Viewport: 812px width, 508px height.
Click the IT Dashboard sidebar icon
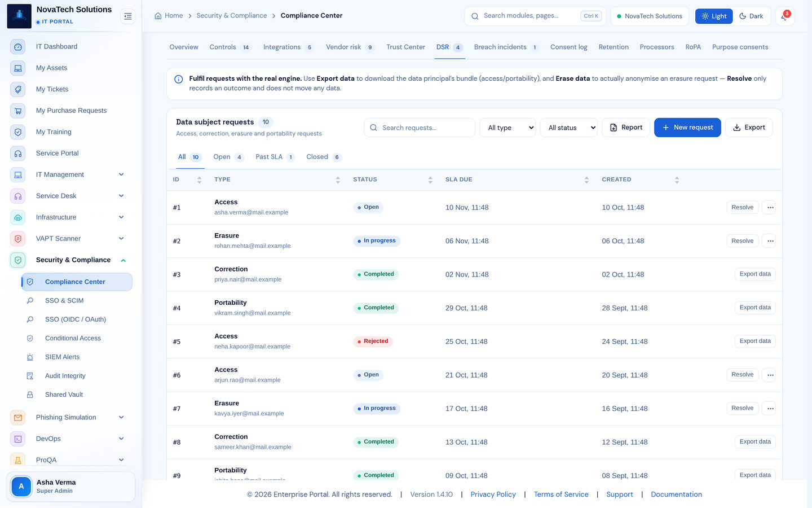pos(18,47)
